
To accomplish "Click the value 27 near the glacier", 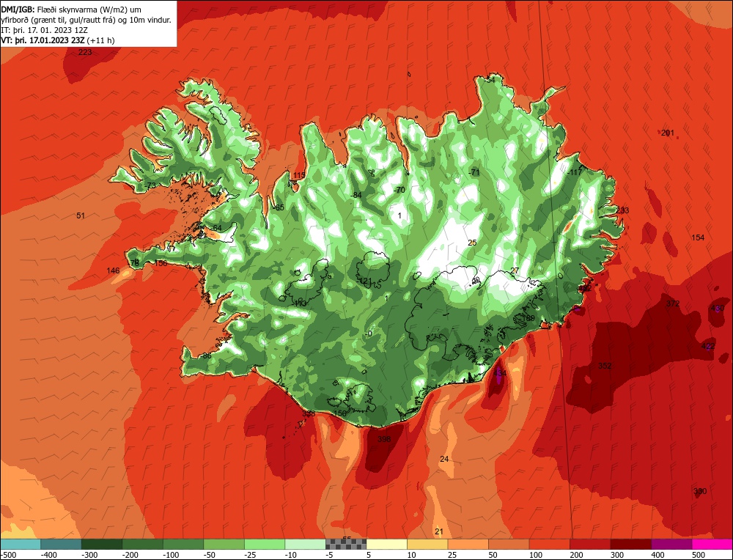I will (515, 270).
